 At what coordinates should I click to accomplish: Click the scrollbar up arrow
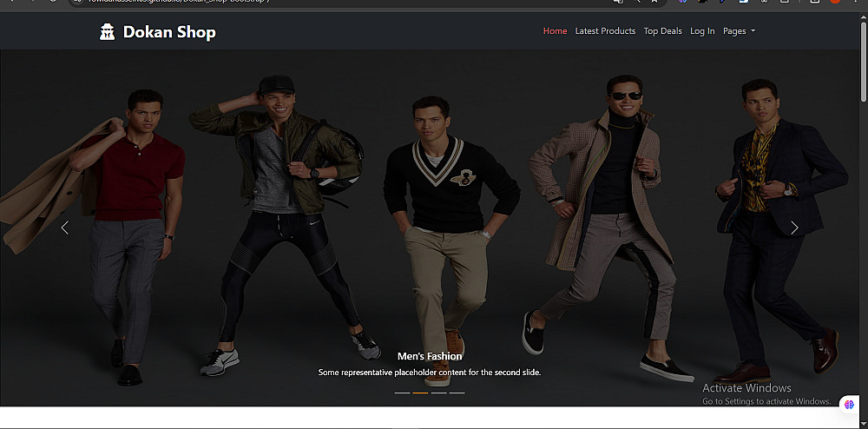(x=864, y=16)
